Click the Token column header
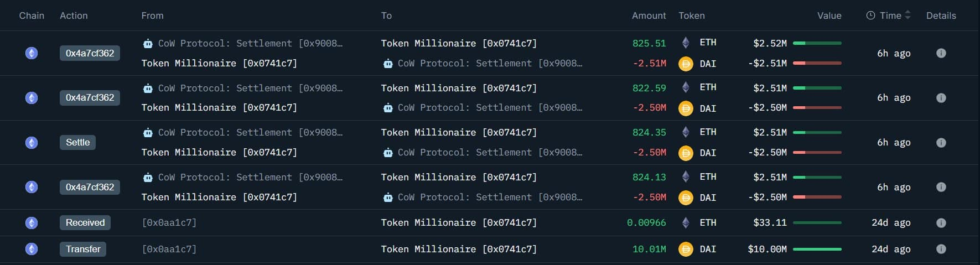Viewport: 980px width, 265px height. [x=692, y=15]
